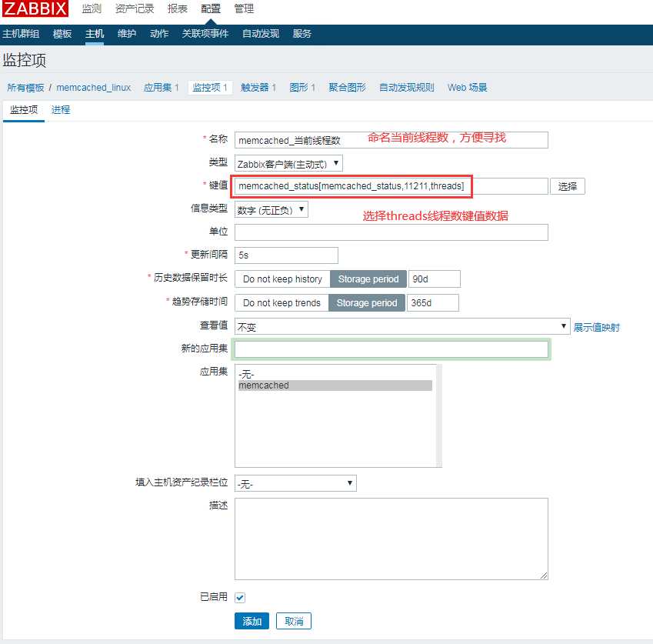The image size is (653, 644).
Task: Open the 信息类型 dropdown
Action: tap(271, 209)
